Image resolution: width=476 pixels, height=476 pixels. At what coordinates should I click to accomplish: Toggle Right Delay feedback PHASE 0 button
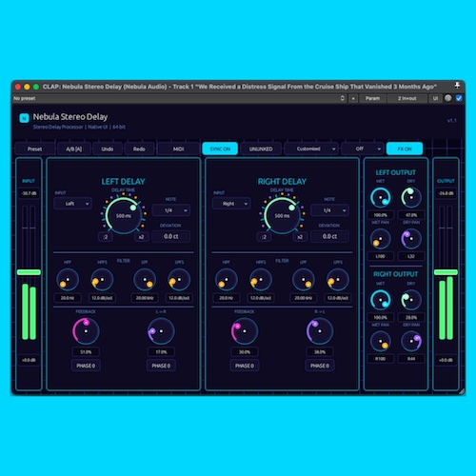coord(245,366)
